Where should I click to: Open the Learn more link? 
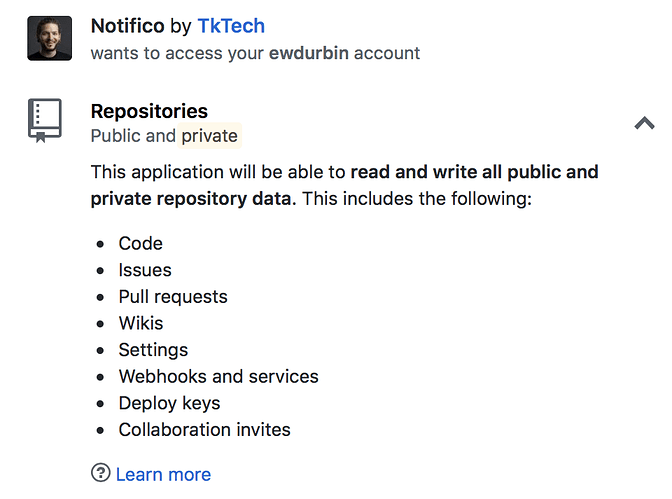(163, 475)
